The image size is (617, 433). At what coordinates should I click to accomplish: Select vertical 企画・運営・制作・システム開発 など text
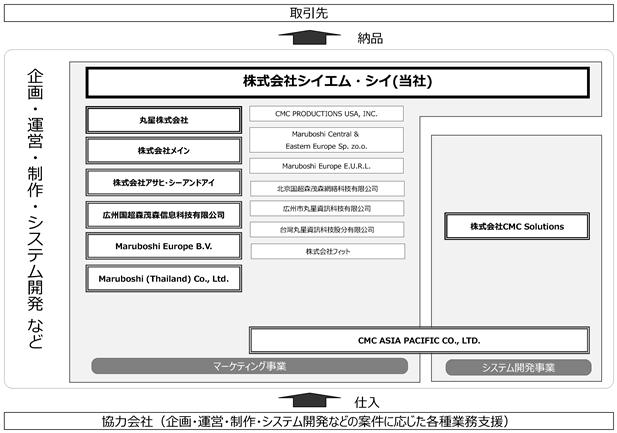tap(35, 209)
